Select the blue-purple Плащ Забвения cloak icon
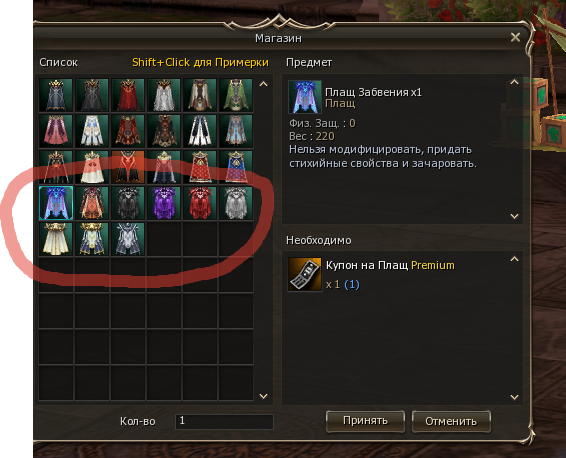566x458 pixels. point(56,203)
